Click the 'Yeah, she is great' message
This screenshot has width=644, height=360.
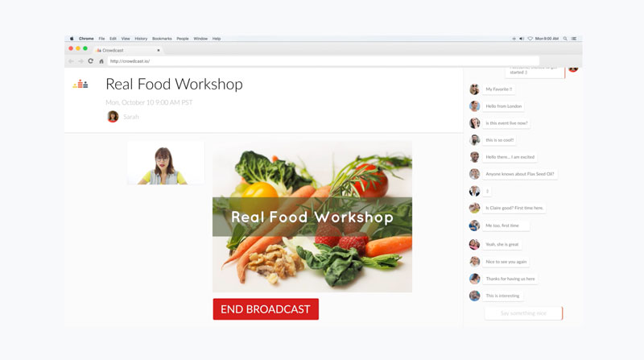click(x=502, y=245)
